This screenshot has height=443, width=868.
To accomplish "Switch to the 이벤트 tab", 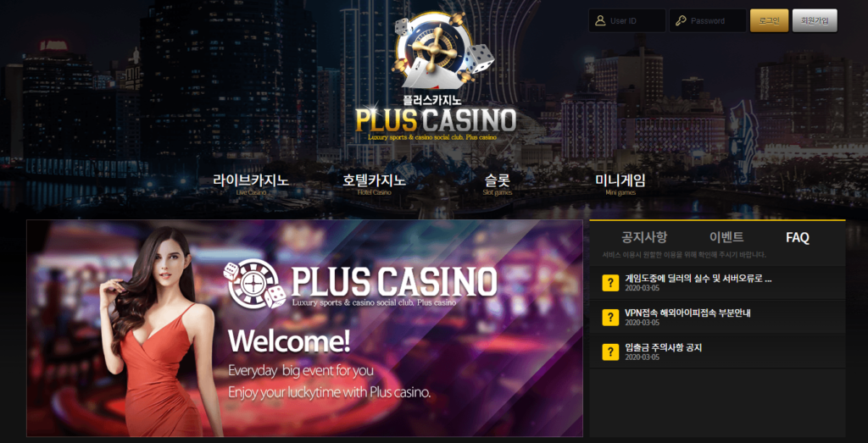I will [726, 237].
